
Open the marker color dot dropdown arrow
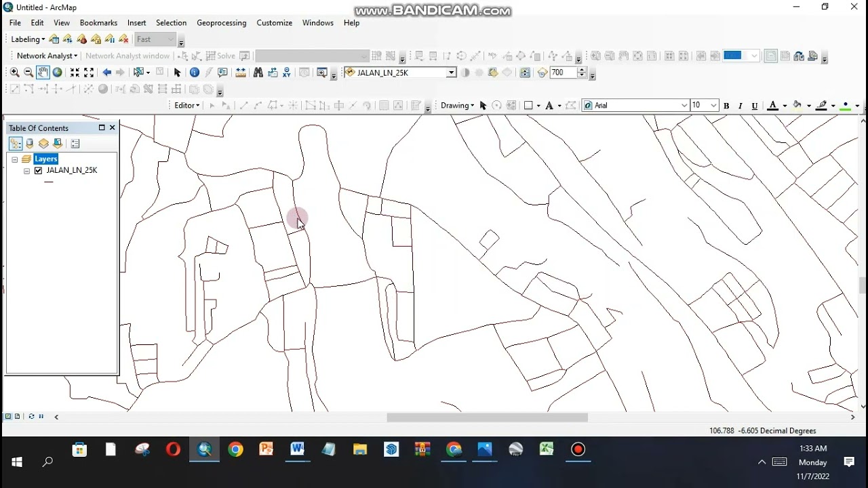pos(857,106)
